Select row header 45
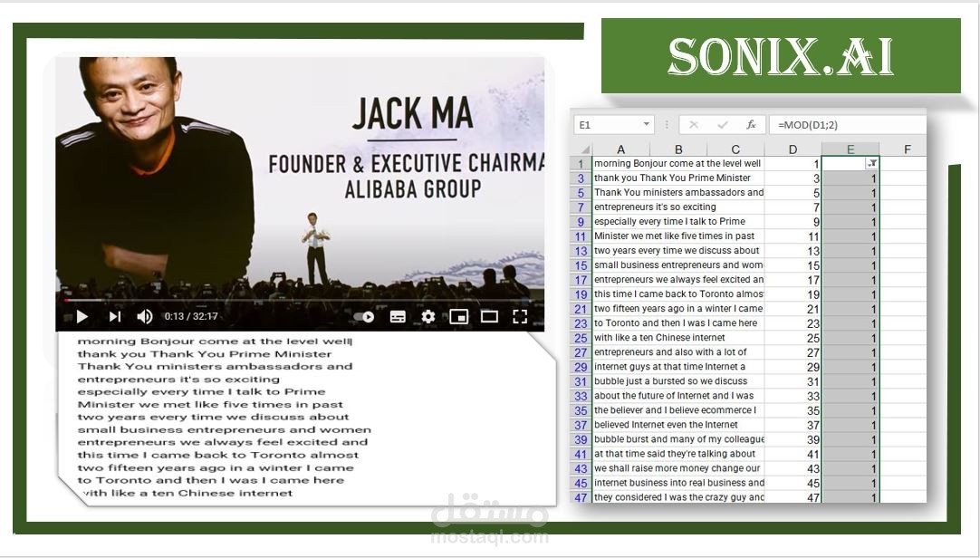The width and height of the screenshot is (980, 558). (581, 483)
